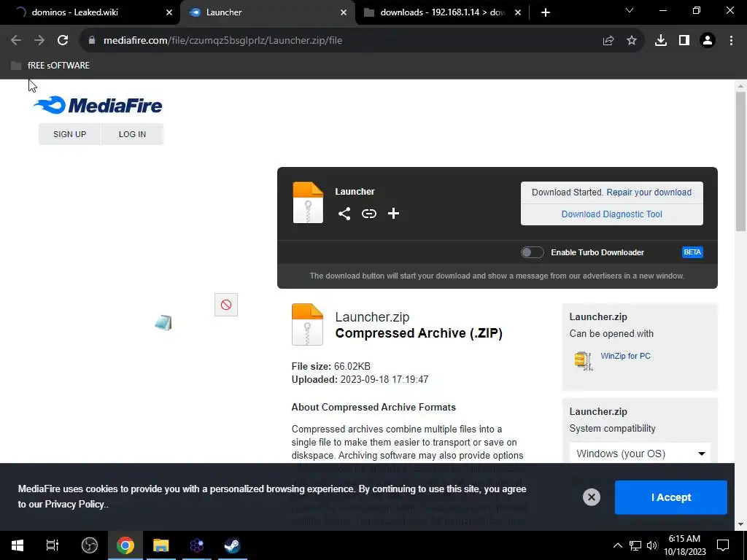Screen dimensions: 747x560
Task: Click the "File size: 66.02KB" text
Action: click(330, 366)
